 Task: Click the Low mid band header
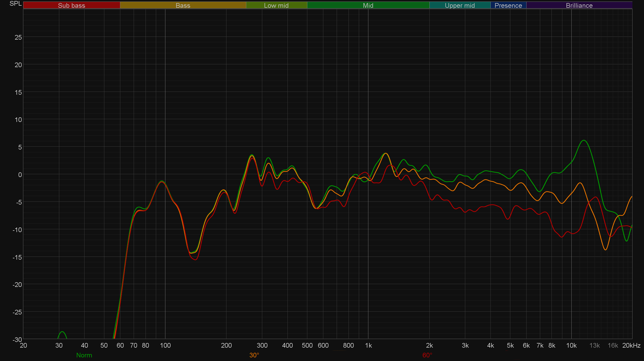point(276,5)
